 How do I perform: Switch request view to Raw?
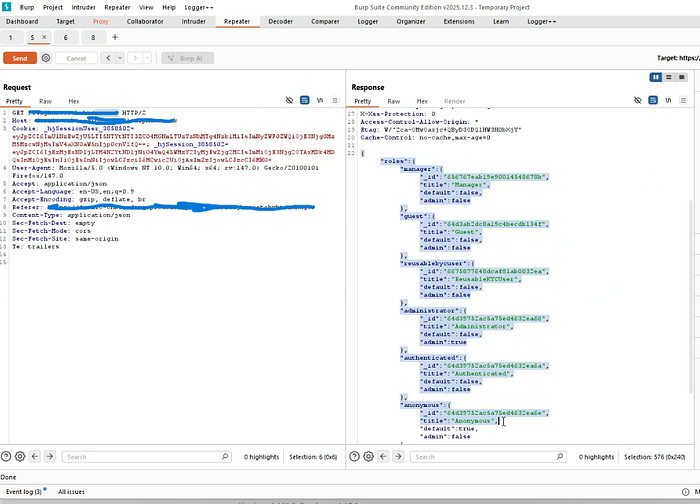45,101
